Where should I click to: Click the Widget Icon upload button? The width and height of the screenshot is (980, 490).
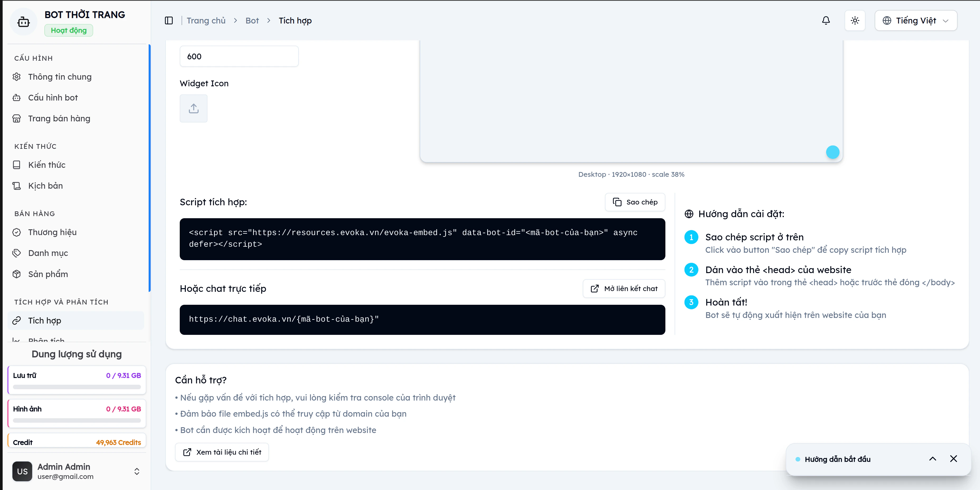(194, 108)
